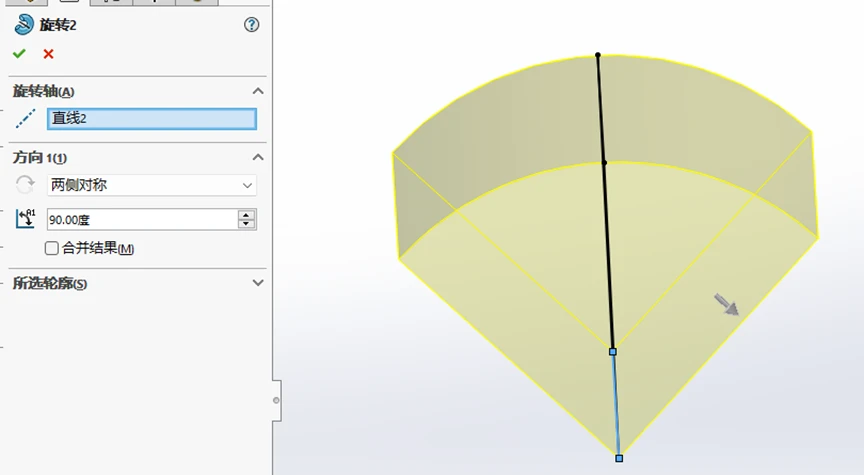Enable the 合并结果 checkbox
Screen dimensions: 864x475
[51, 248]
